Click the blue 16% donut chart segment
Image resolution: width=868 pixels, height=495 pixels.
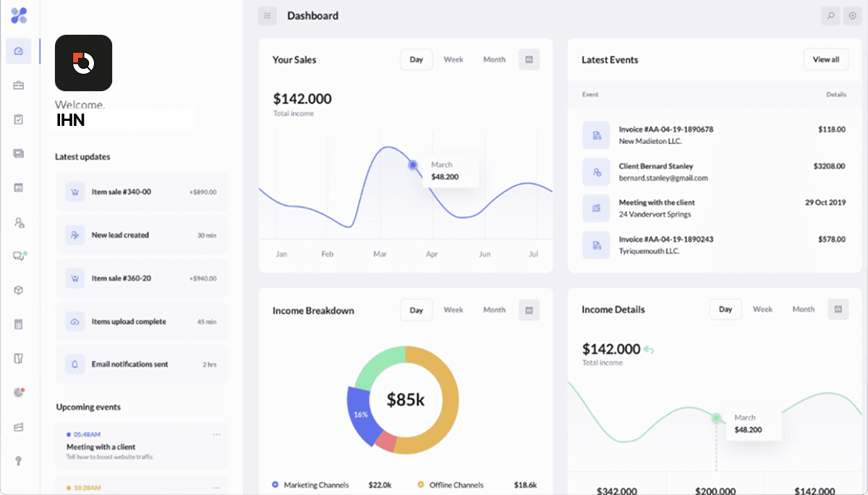[x=359, y=414]
